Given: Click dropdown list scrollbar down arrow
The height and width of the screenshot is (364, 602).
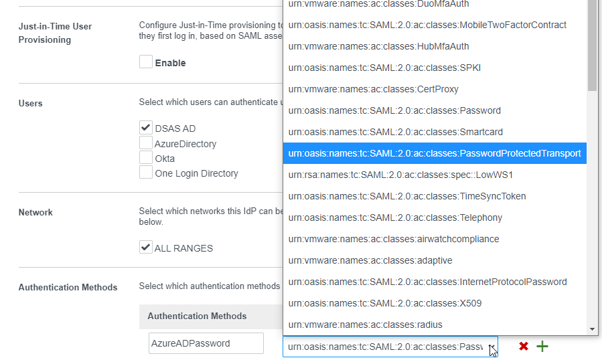Looking at the screenshot, I should point(592,329).
